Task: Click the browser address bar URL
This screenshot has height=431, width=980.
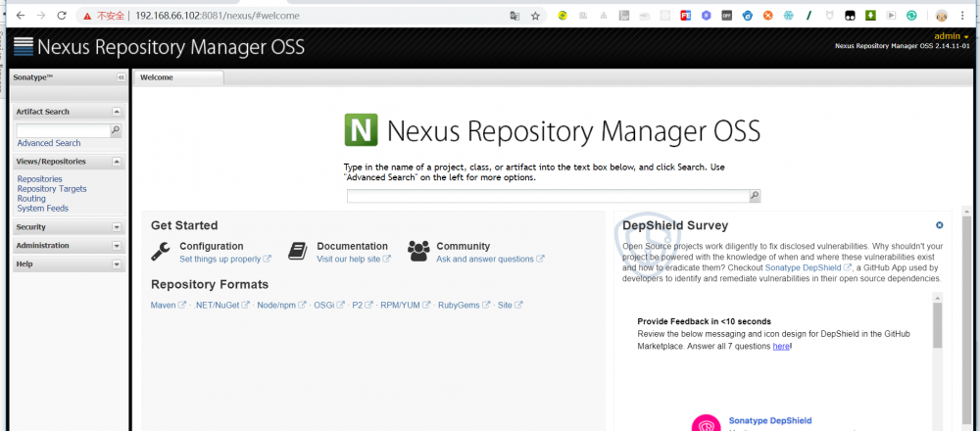Action: click(x=217, y=16)
